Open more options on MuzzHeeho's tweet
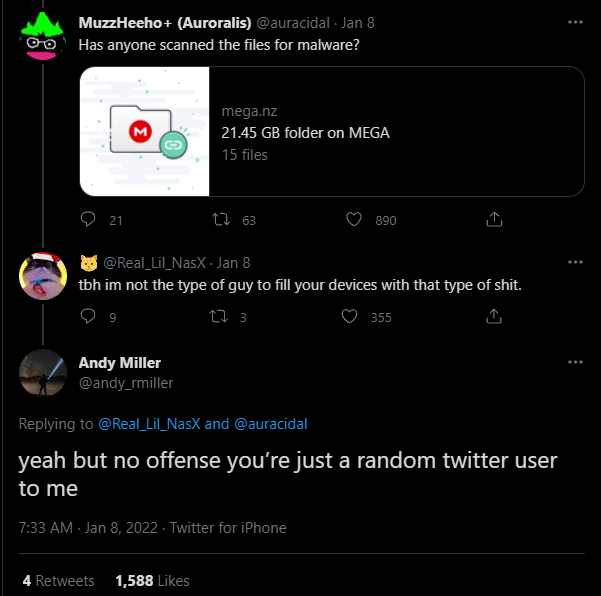Viewport: 601px width, 596px height. [575, 22]
